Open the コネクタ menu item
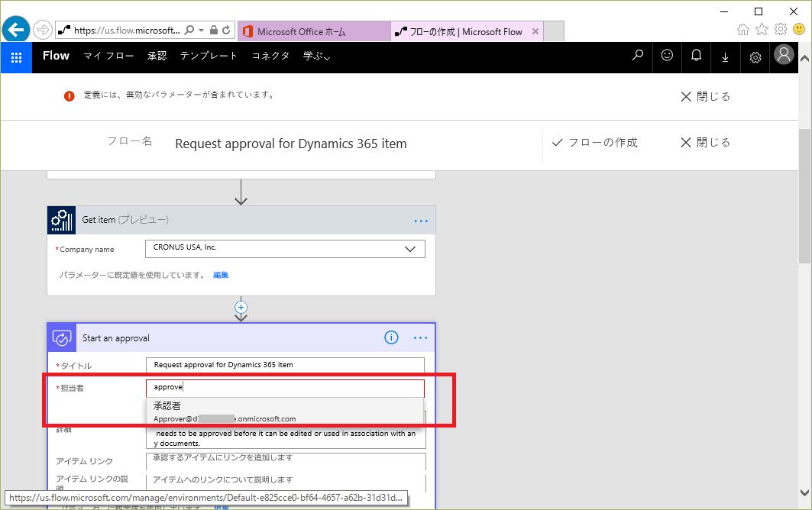This screenshot has height=510, width=812. [270, 56]
